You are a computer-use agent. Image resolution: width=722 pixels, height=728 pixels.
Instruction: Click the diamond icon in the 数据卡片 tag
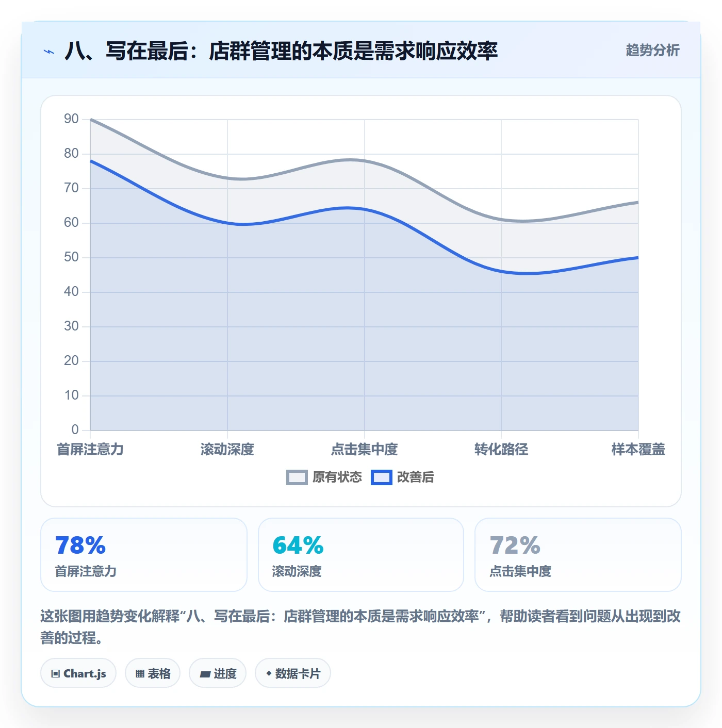(269, 673)
